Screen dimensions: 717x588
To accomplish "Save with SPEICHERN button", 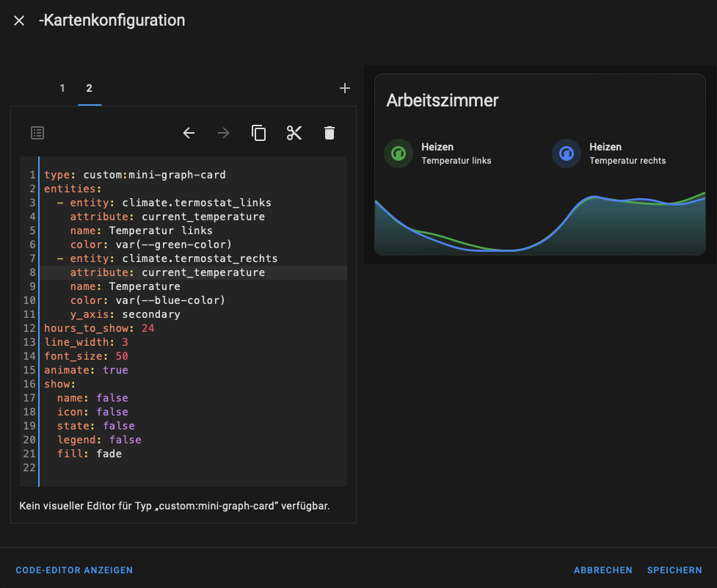I will pos(674,570).
